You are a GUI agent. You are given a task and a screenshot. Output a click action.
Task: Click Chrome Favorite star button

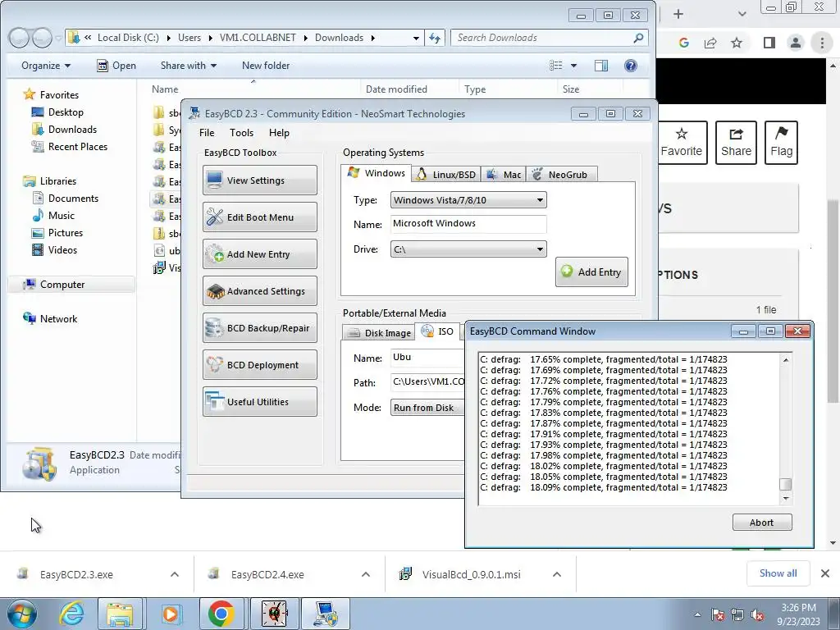tap(682, 143)
